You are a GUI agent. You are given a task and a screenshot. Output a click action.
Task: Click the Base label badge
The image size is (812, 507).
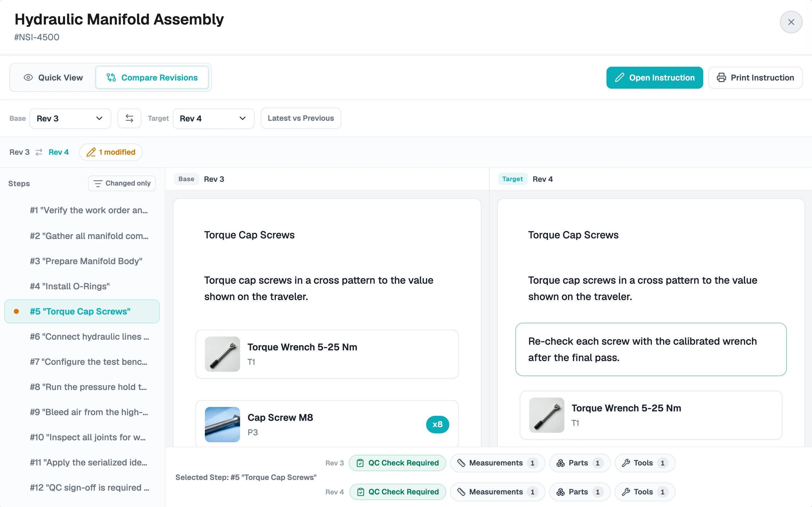click(x=186, y=179)
